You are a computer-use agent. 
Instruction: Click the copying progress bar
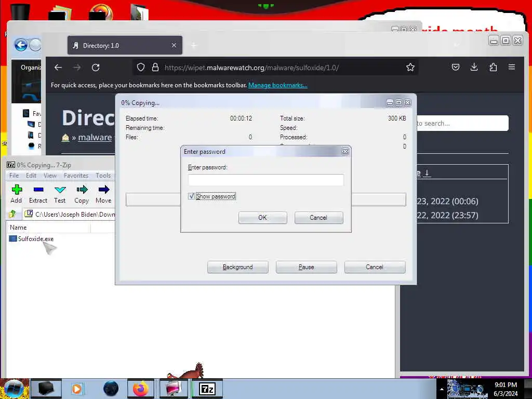coord(265,199)
